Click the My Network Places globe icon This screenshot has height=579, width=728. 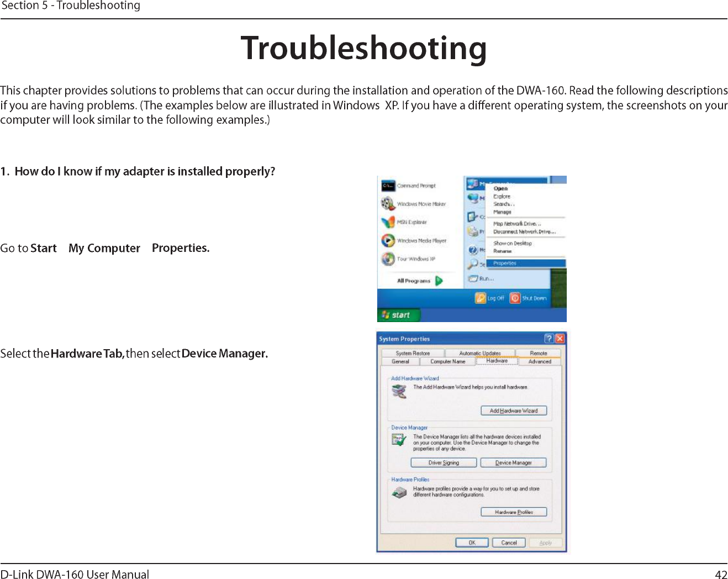point(473,198)
